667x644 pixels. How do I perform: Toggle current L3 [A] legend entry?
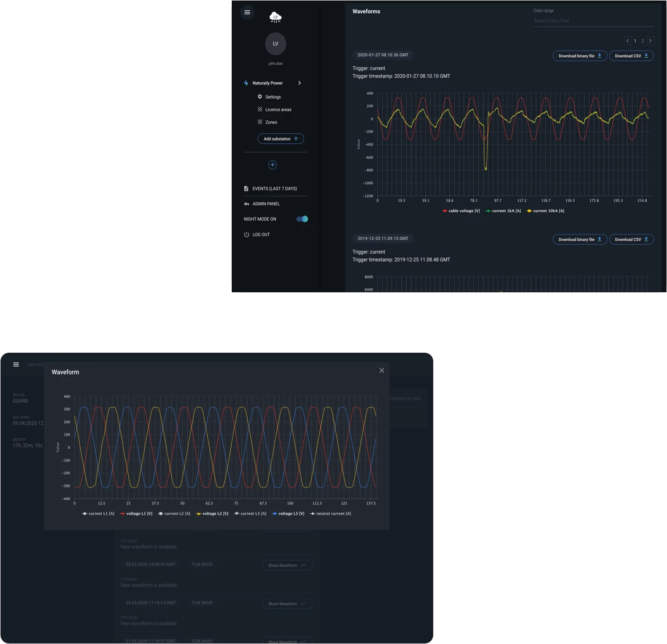[250, 514]
